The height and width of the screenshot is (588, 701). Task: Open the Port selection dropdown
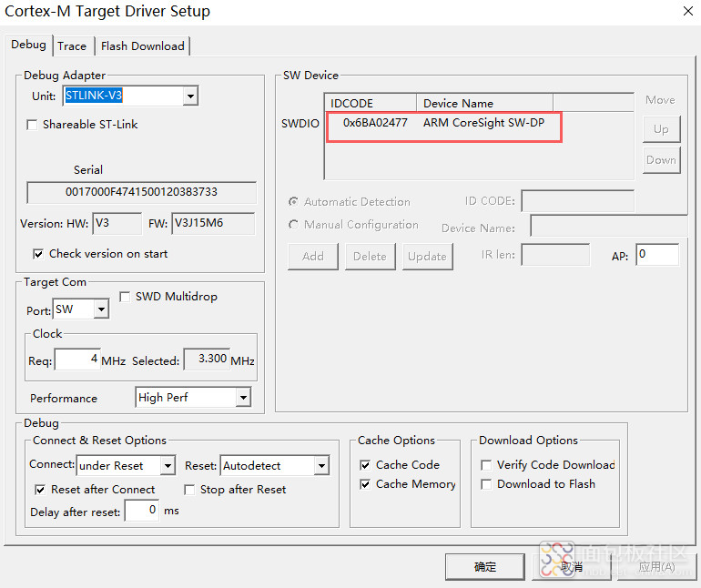click(x=100, y=310)
